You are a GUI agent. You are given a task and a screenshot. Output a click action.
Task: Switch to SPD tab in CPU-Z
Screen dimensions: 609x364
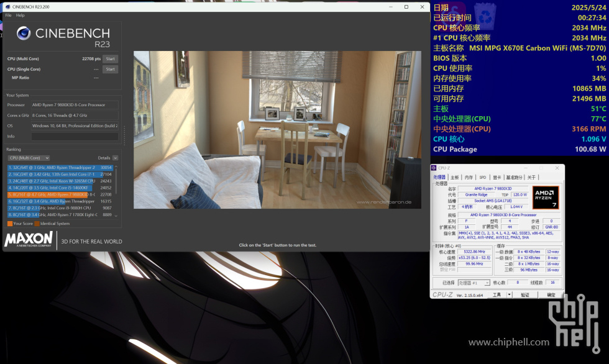point(483,178)
